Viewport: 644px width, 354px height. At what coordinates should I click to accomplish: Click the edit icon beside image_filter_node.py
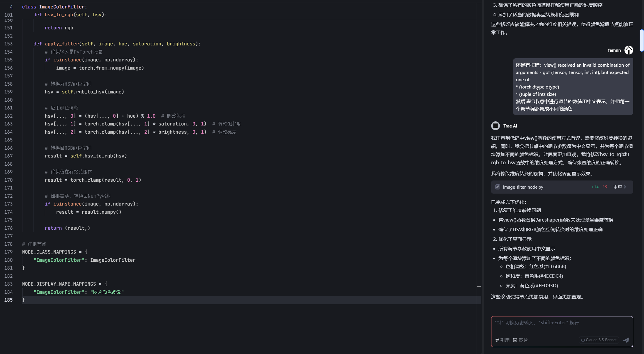click(x=498, y=187)
